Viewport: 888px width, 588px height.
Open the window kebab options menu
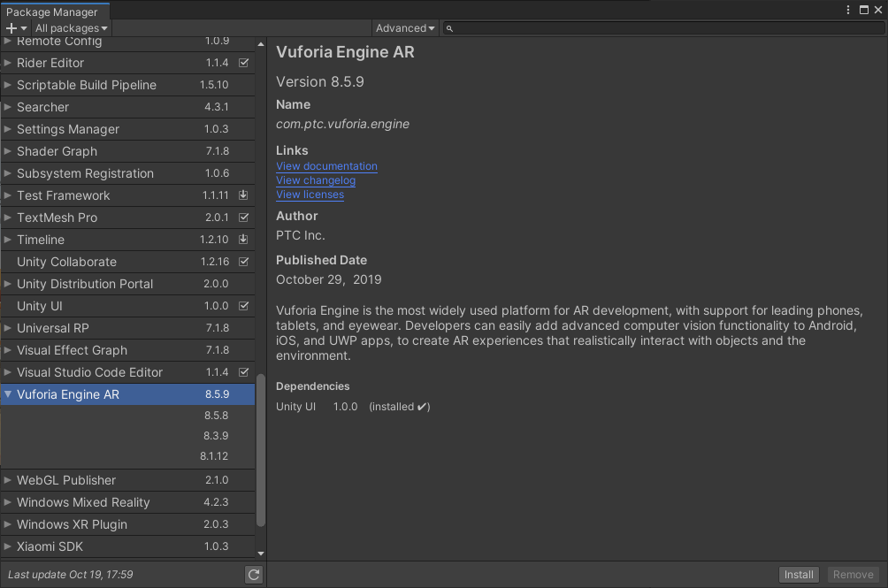[848, 10]
